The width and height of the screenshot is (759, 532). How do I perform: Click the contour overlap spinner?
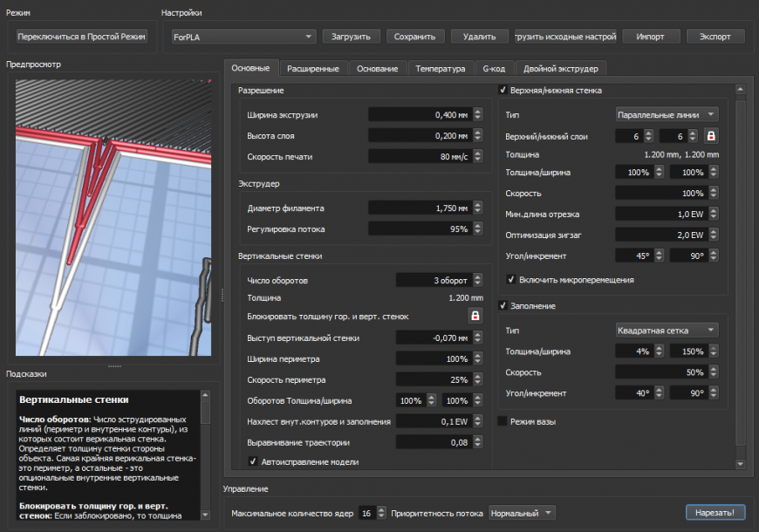pos(478,421)
